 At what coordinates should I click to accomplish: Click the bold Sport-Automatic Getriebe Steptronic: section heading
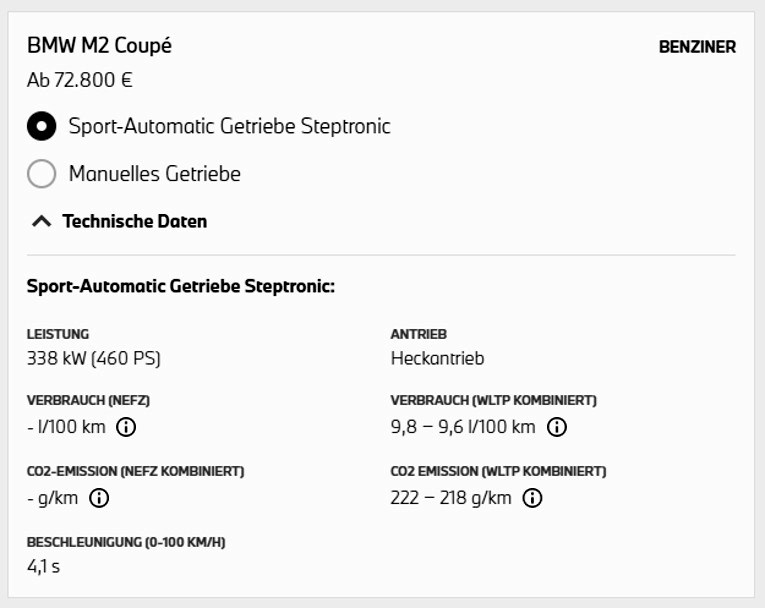pos(181,286)
